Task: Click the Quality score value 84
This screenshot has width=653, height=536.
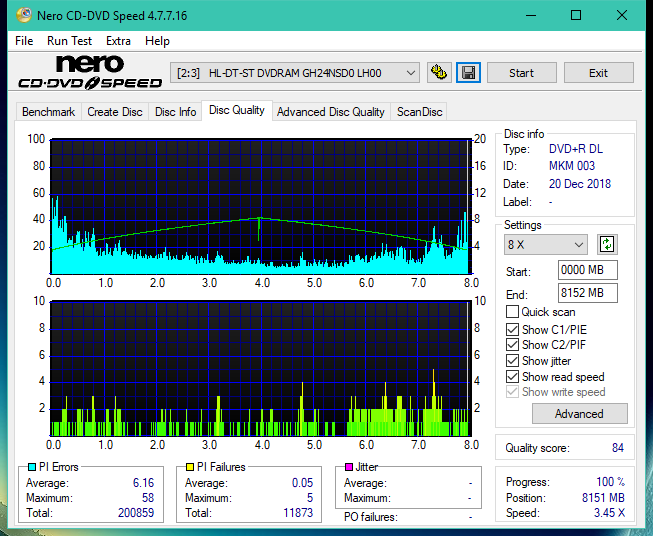Action: 618,448
